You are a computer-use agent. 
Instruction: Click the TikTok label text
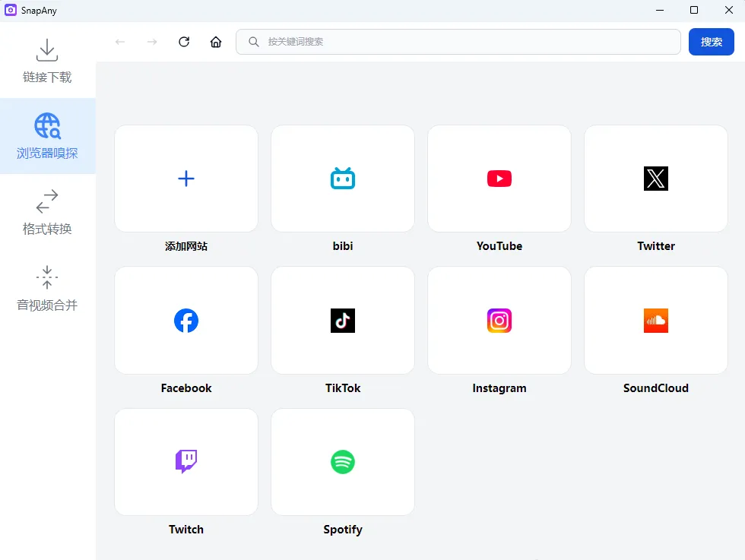(343, 388)
